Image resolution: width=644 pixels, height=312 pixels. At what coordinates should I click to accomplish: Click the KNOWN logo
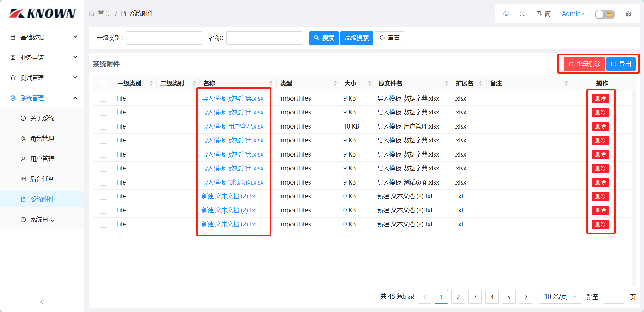42,13
